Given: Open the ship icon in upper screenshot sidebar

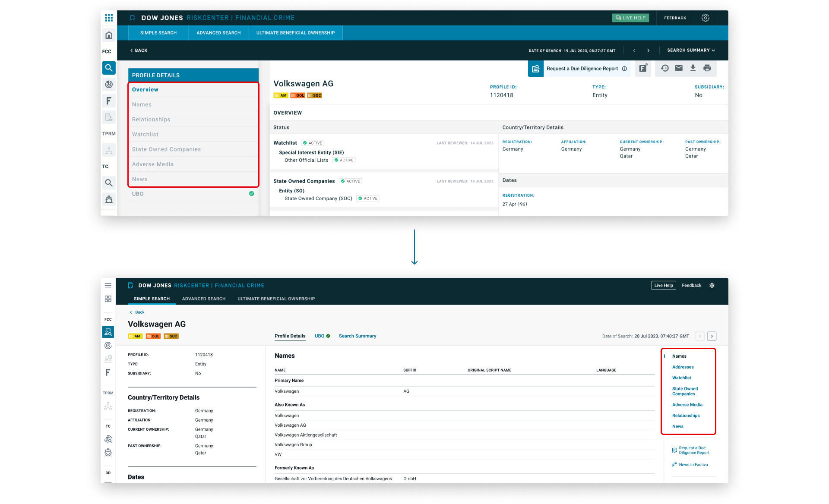Looking at the screenshot, I should pos(109,199).
